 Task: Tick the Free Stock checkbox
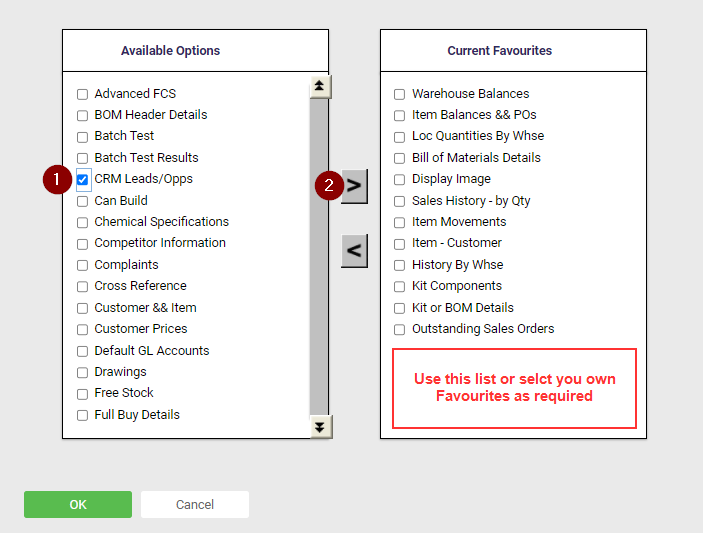click(82, 394)
